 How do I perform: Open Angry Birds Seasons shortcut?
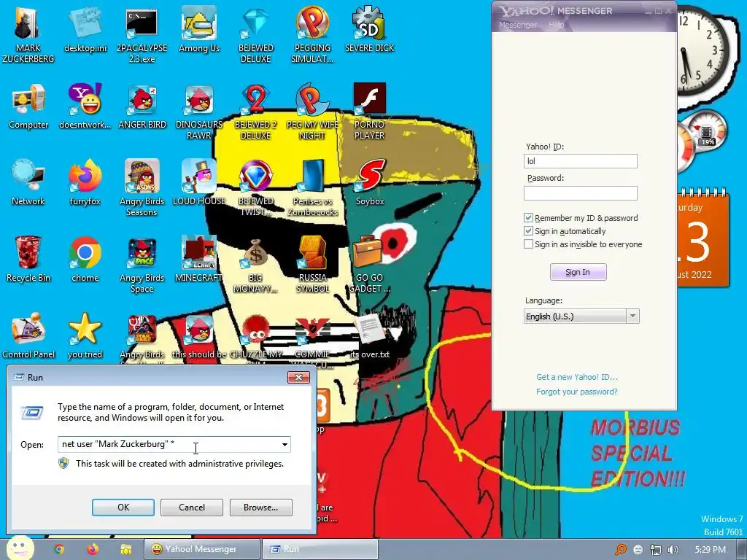142,188
